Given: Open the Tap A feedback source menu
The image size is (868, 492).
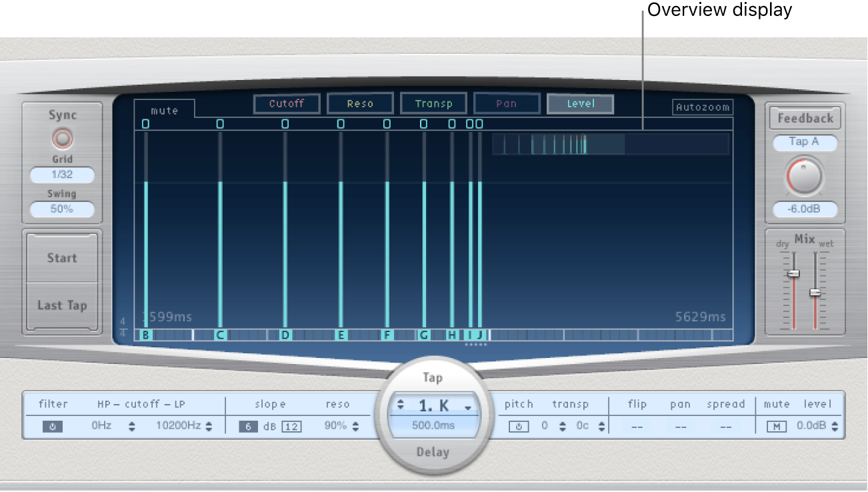Looking at the screenshot, I should (x=804, y=143).
